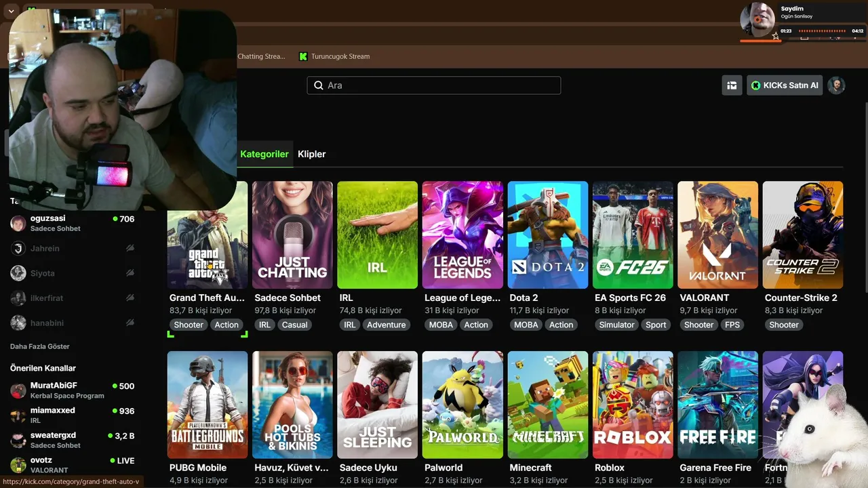Screen dimensions: 868x488
Task: Select the Simulator tag under EA Sports FC 26
Action: (617, 325)
